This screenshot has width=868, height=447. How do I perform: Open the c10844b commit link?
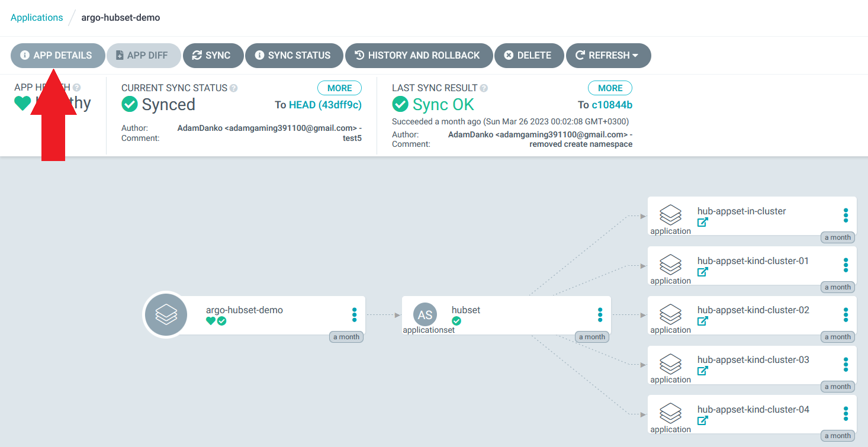612,105
